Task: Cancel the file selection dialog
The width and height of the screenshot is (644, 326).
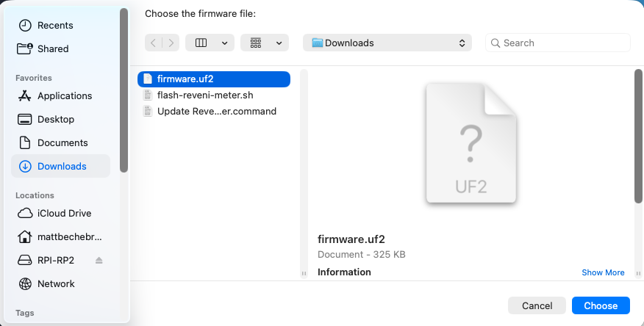Action: pyautogui.click(x=537, y=305)
